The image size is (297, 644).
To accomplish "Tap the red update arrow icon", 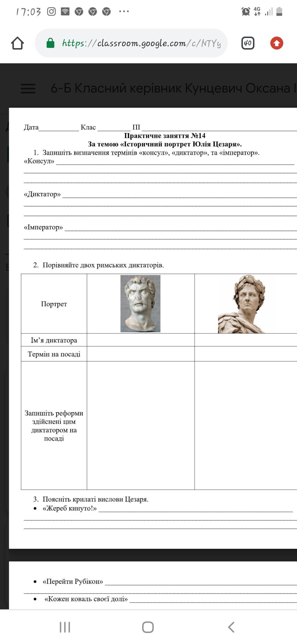I will coord(276,43).
